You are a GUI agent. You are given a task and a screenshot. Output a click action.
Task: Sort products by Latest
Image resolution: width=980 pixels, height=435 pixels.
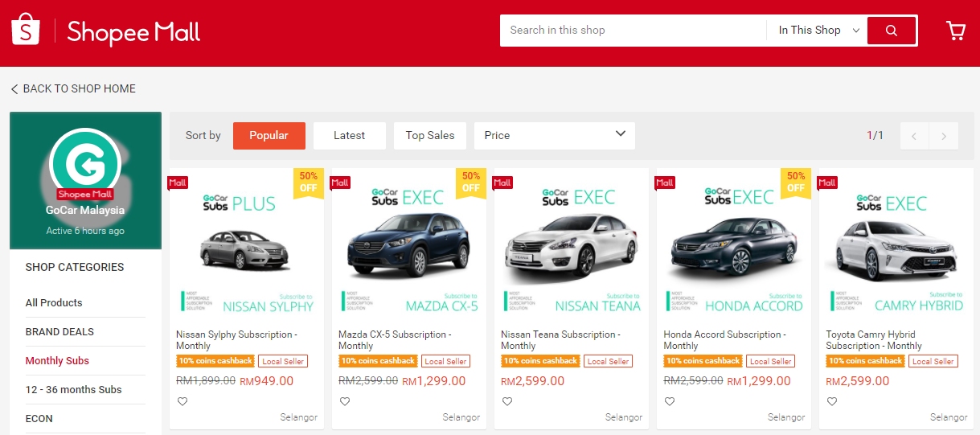pos(349,135)
